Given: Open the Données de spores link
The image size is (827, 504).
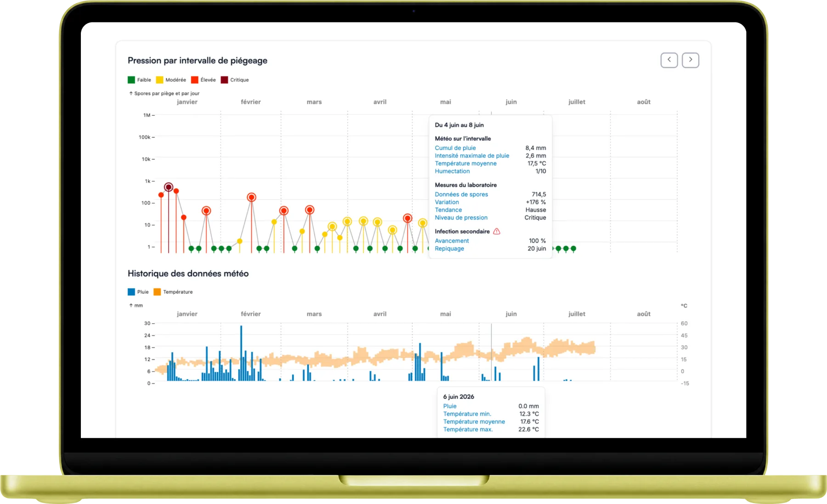Looking at the screenshot, I should [461, 194].
